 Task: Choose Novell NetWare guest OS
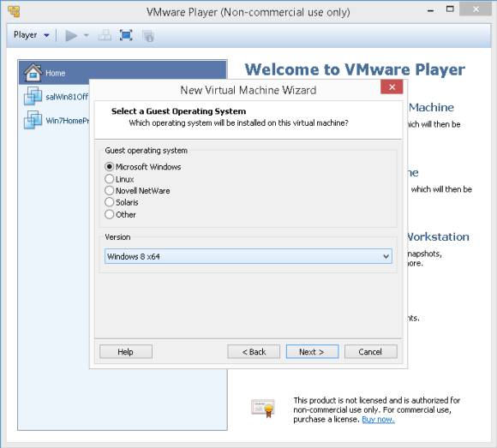pyautogui.click(x=137, y=191)
